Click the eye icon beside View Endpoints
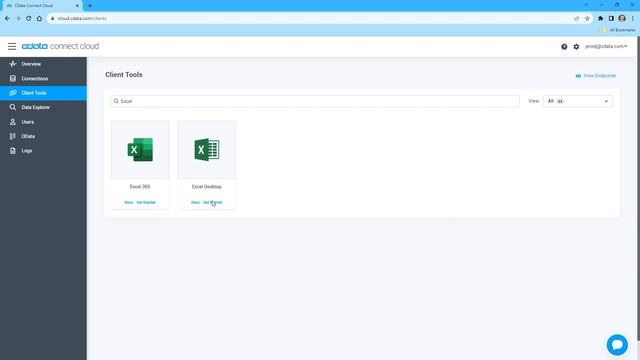The height and width of the screenshot is (360, 640). point(578,76)
